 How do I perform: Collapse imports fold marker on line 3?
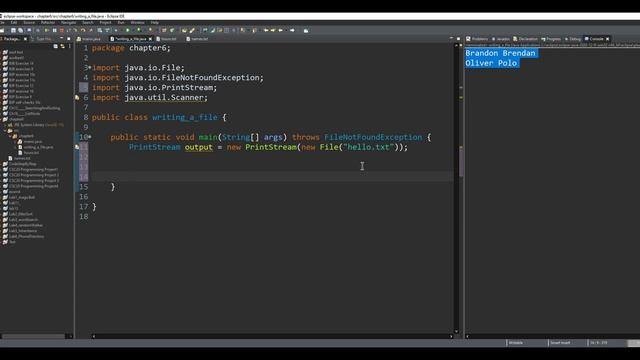point(90,67)
